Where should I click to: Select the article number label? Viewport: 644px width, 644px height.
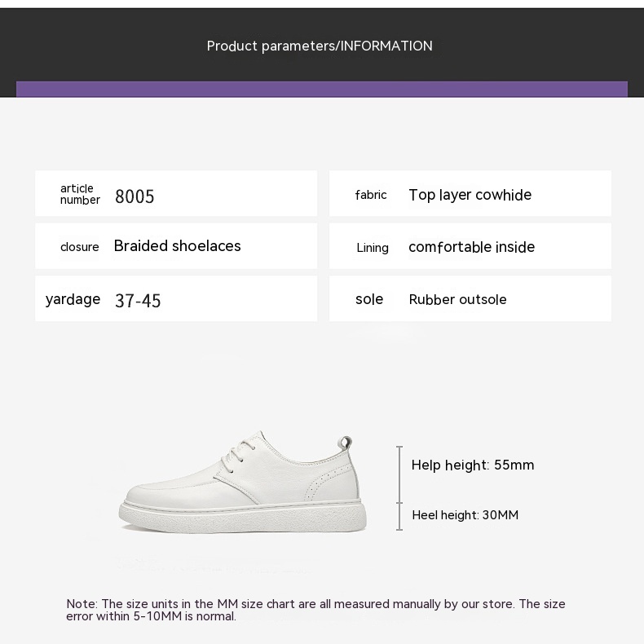[x=80, y=194]
